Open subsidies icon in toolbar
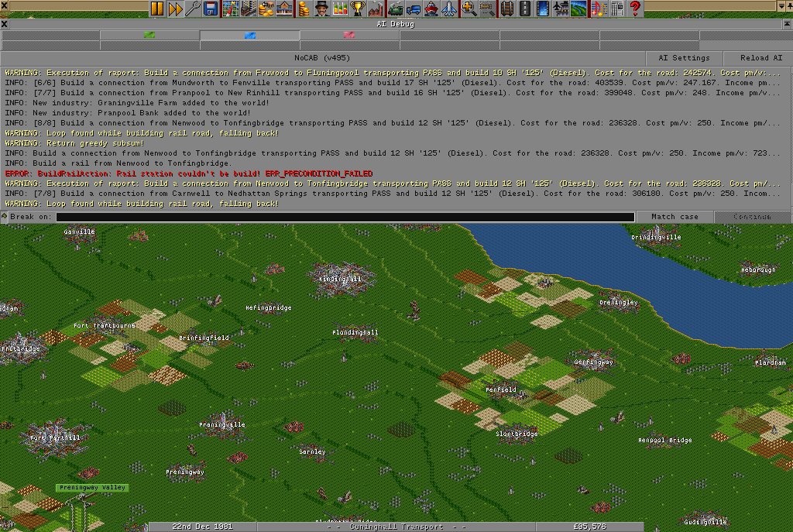Screen dimensions: 793x532 pos(266,9)
